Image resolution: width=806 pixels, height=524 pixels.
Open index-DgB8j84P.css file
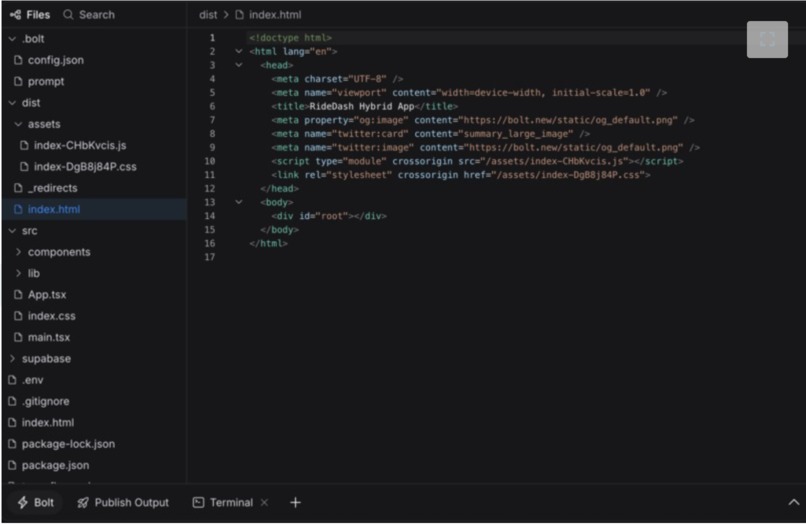(85, 167)
